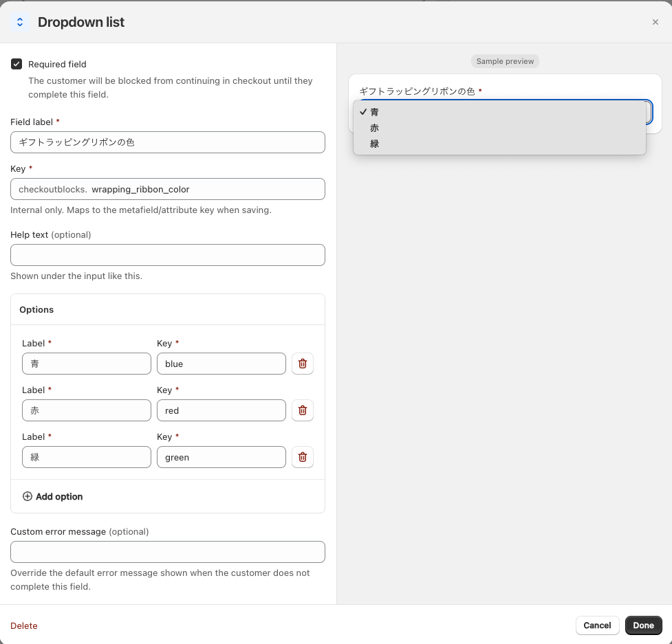672x644 pixels.
Task: Click the plus icon beside Add option
Action: (x=28, y=496)
